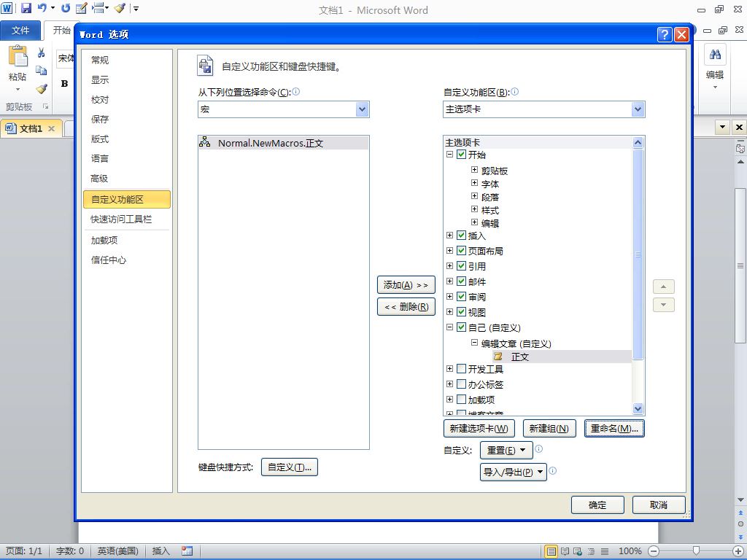The image size is (747, 560).
Task: Click format painter brush in quick access toolbar
Action: pos(120,8)
